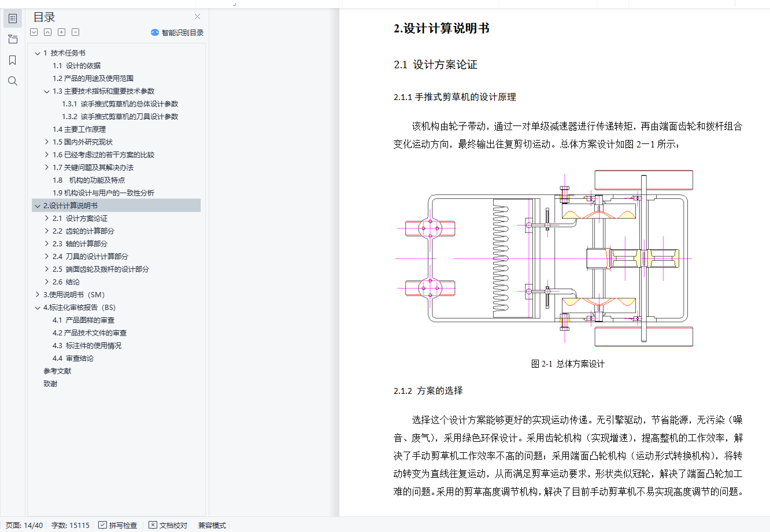Go to '1.1 设计的依据' in outline
This screenshot has height=532, width=770.
(x=76, y=66)
